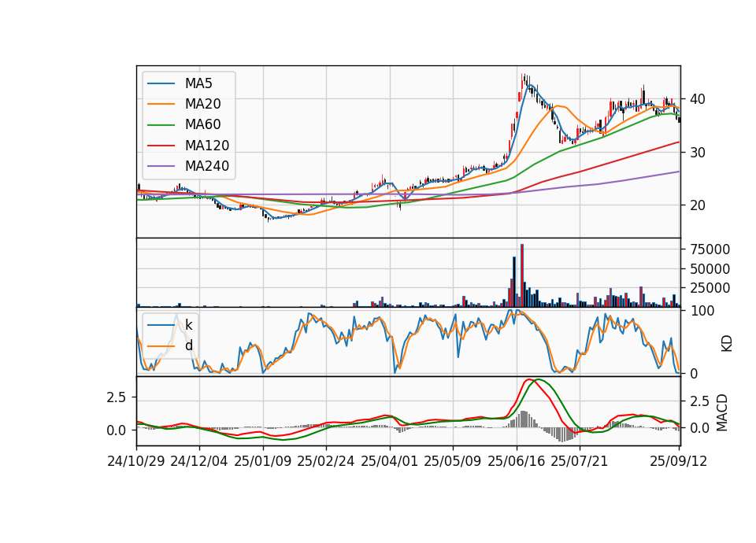The height and width of the screenshot is (543, 756).
Task: Click the 24/12/04 date axis label
Action: point(199,461)
